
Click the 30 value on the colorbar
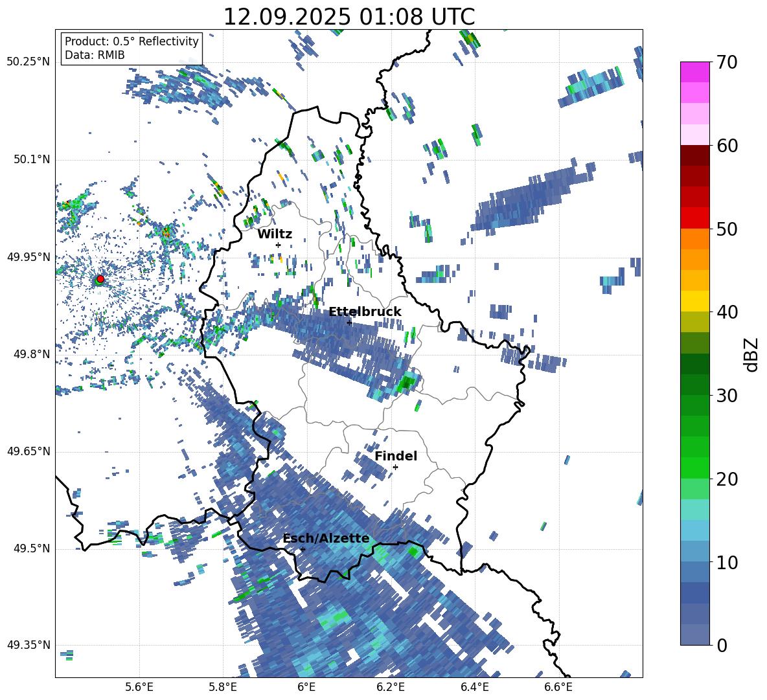[x=727, y=395]
